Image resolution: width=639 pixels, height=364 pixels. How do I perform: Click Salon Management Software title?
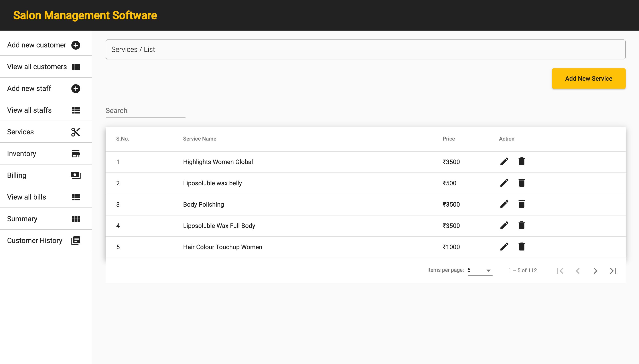point(85,16)
